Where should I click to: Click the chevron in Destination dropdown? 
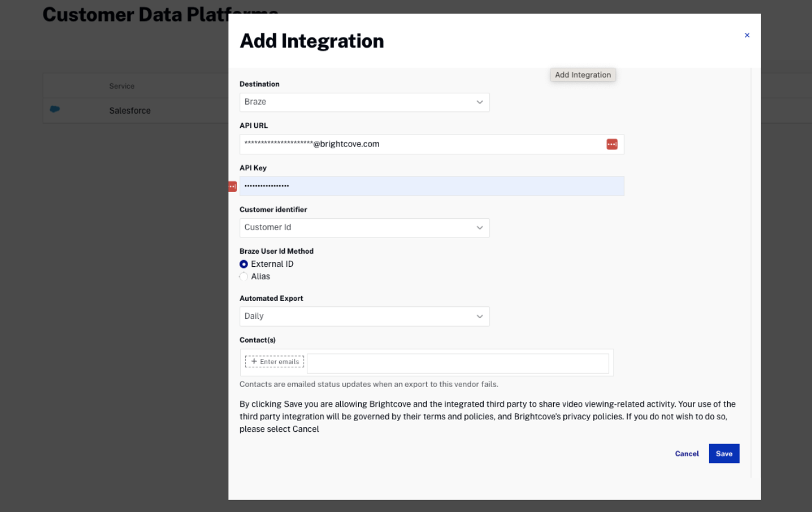[x=480, y=102]
